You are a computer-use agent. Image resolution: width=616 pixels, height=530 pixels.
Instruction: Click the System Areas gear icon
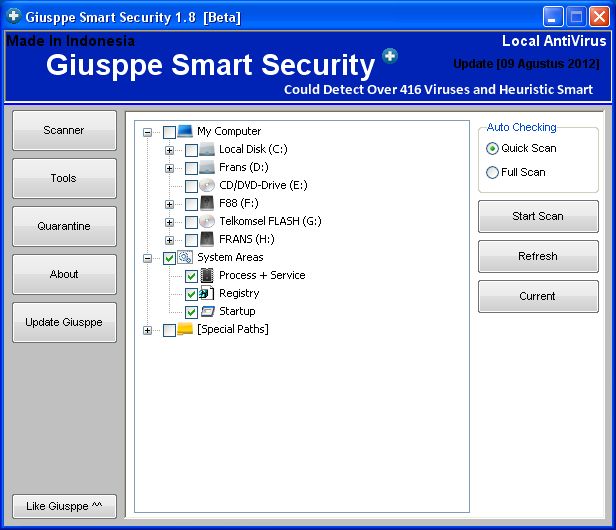point(185,257)
